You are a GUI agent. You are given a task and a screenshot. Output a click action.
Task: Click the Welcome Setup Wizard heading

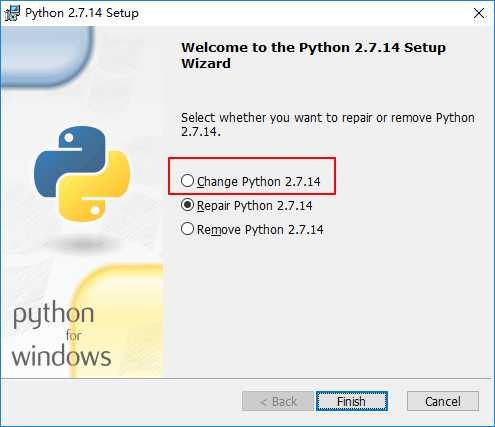coord(313,55)
